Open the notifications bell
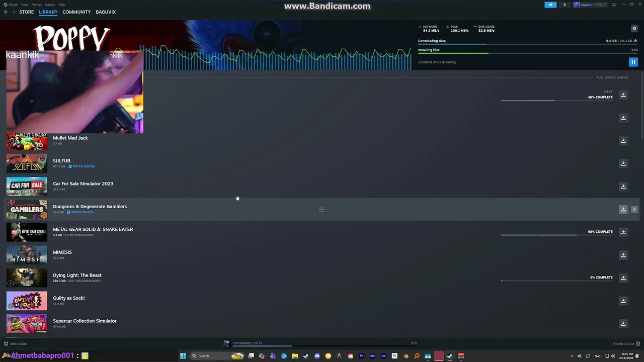The height and width of the screenshot is (362, 644). click(564, 5)
